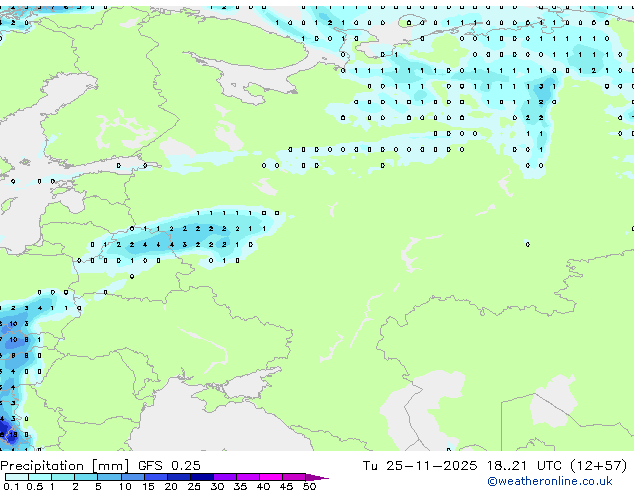Click the 'GFS 0.25' model label
634x490 pixels.
[169, 466]
